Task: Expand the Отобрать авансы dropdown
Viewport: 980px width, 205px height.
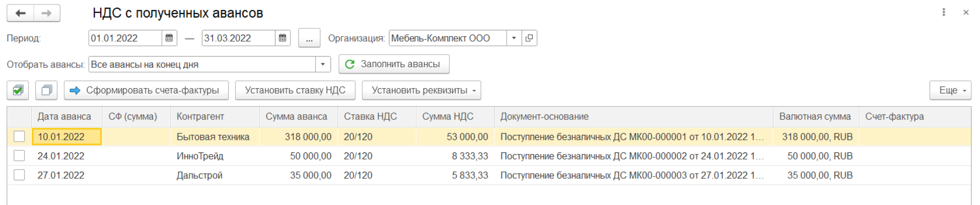Action: [323, 64]
